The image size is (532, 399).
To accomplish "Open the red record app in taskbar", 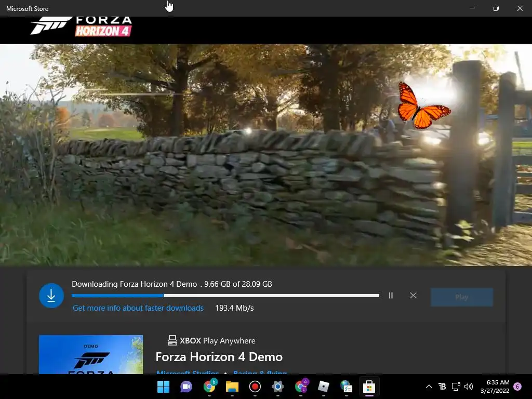I will coord(255,387).
